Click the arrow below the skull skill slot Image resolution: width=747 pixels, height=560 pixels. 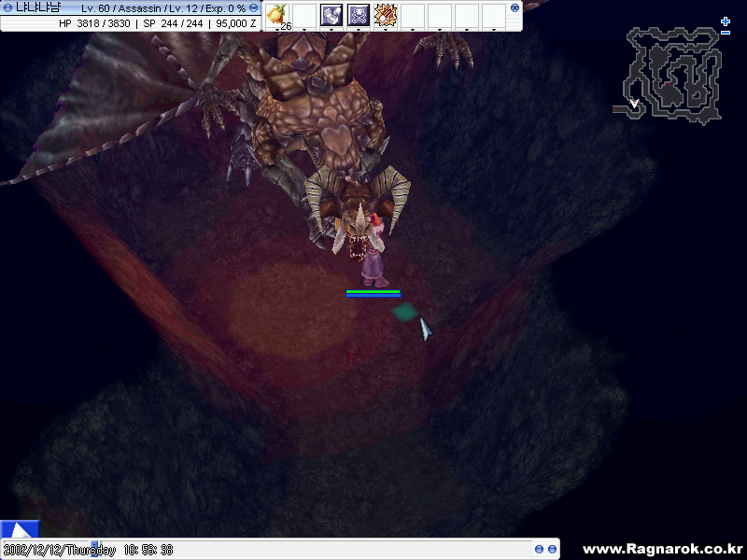pyautogui.click(x=359, y=30)
